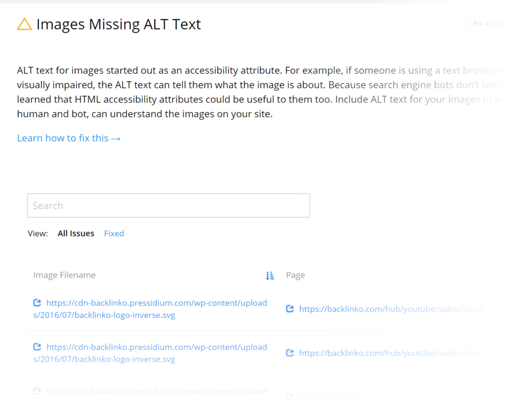
Task: Open the third row's faded image URL link
Action: click(x=156, y=392)
